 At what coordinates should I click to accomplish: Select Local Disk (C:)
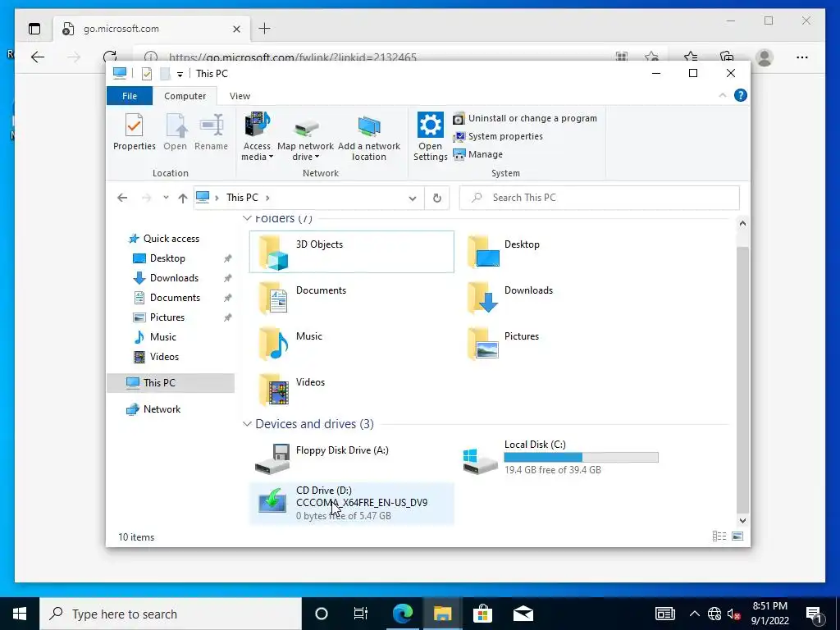560,458
